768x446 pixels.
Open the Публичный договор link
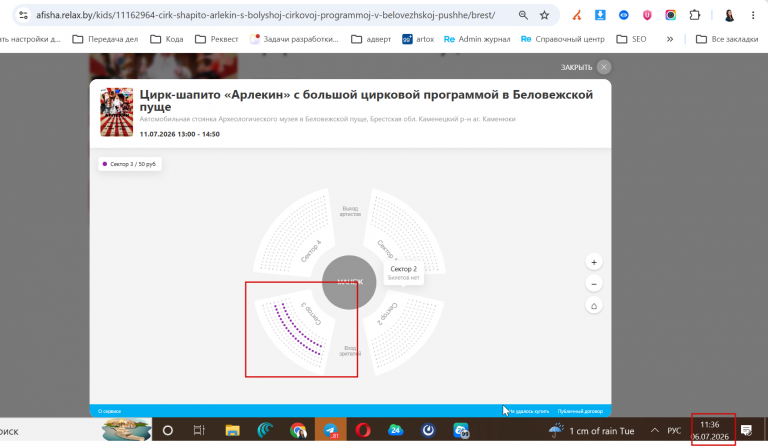(x=580, y=411)
